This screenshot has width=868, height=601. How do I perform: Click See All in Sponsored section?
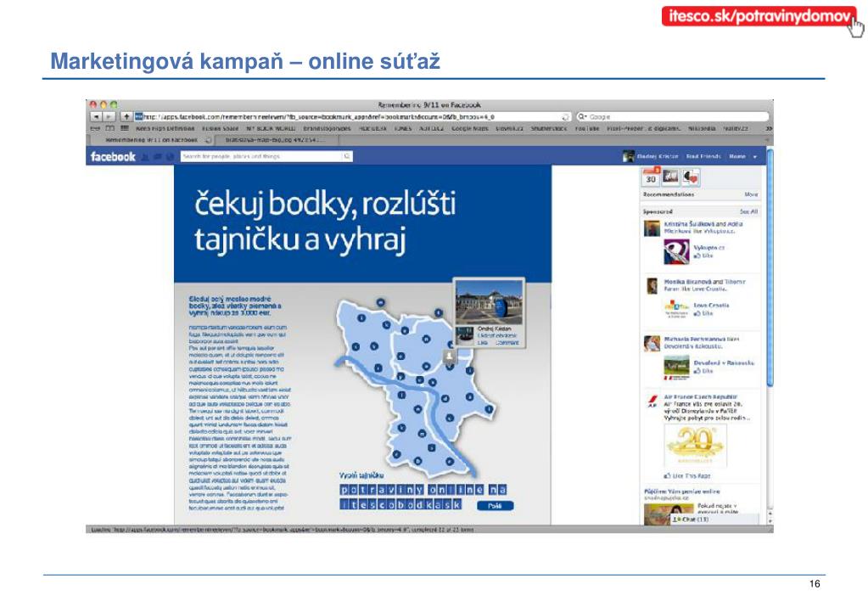pyautogui.click(x=748, y=211)
